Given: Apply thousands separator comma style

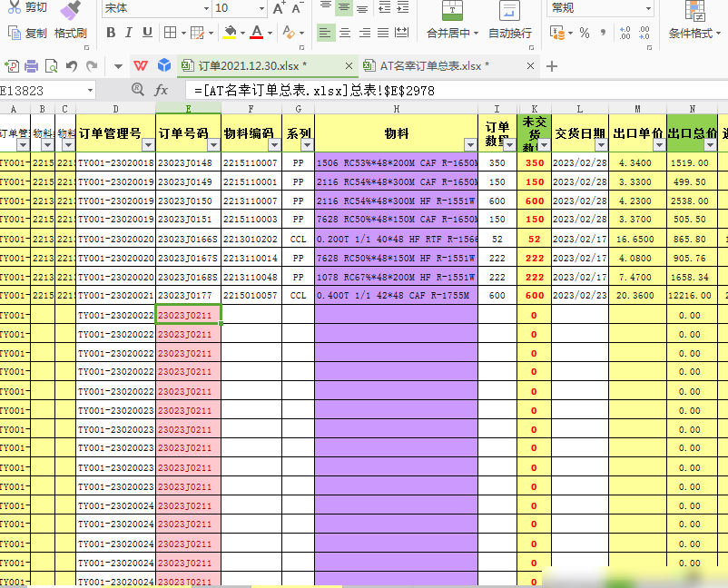Looking at the screenshot, I should (603, 33).
